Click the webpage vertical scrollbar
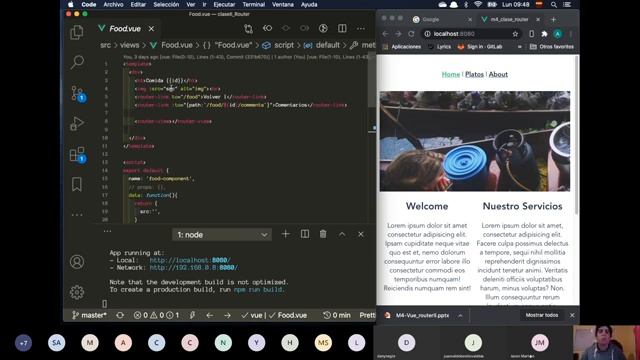 576,135
